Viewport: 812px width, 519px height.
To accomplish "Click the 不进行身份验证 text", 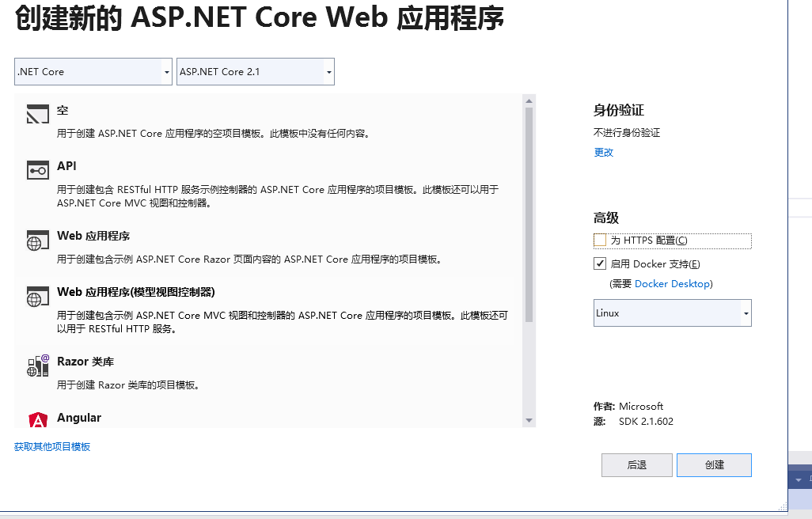I will pos(627,132).
